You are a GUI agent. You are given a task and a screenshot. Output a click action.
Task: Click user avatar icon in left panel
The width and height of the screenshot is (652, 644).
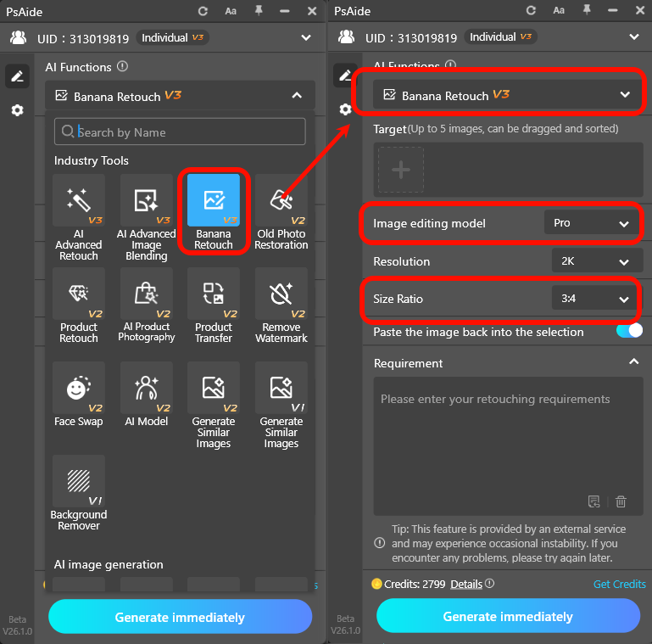(x=19, y=38)
